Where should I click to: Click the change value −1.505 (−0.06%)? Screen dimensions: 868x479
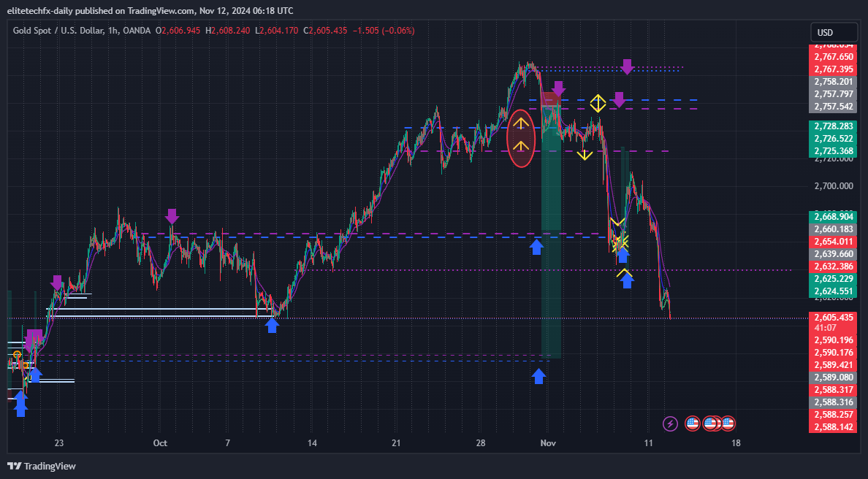coord(384,31)
